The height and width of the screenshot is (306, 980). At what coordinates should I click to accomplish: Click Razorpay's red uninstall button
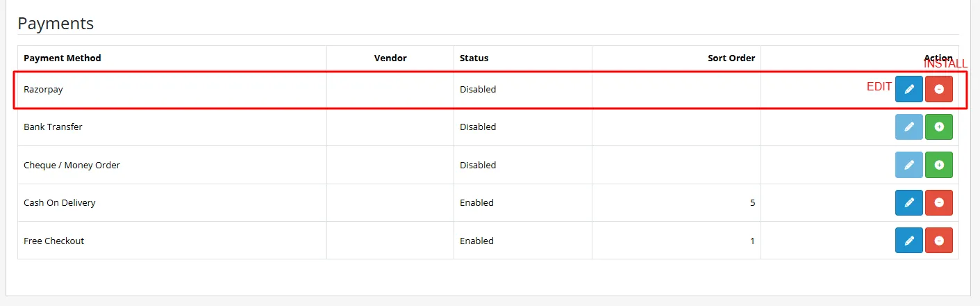[939, 89]
